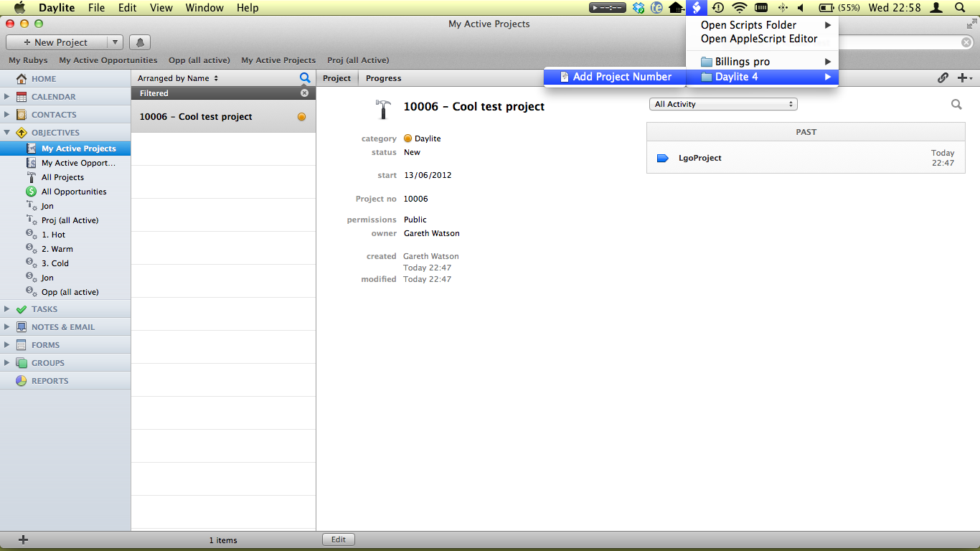
Task: Open the All Activity dropdown
Action: click(x=723, y=104)
